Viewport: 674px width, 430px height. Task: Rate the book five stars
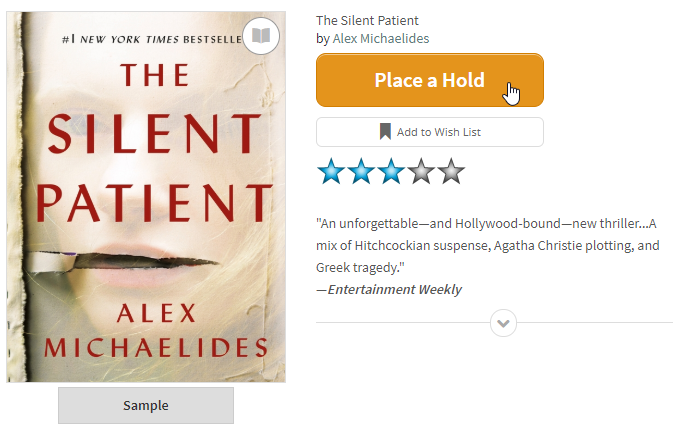pyautogui.click(x=451, y=171)
